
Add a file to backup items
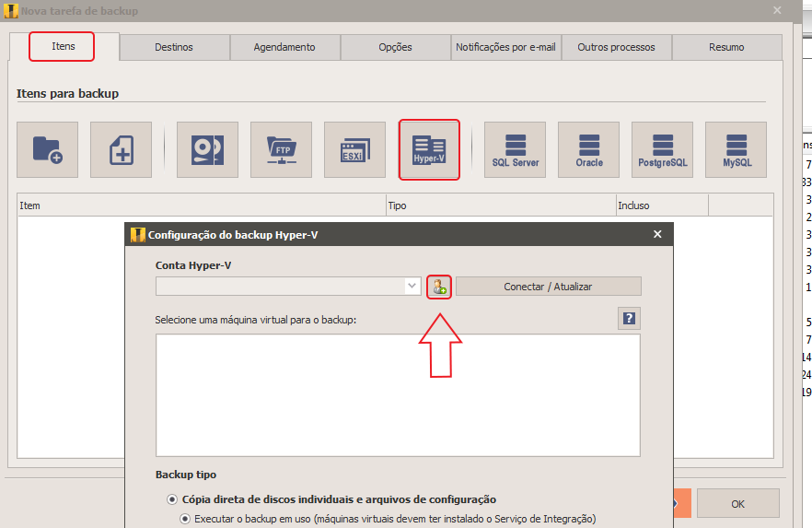point(121,150)
